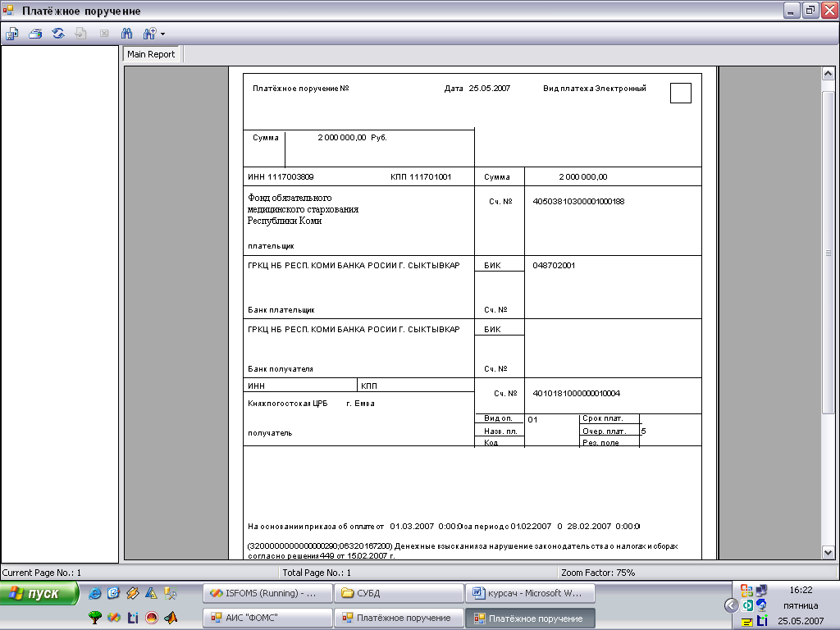Click the fifth quick launch icon in top row
Screen dimensions: 840x630
click(171, 593)
